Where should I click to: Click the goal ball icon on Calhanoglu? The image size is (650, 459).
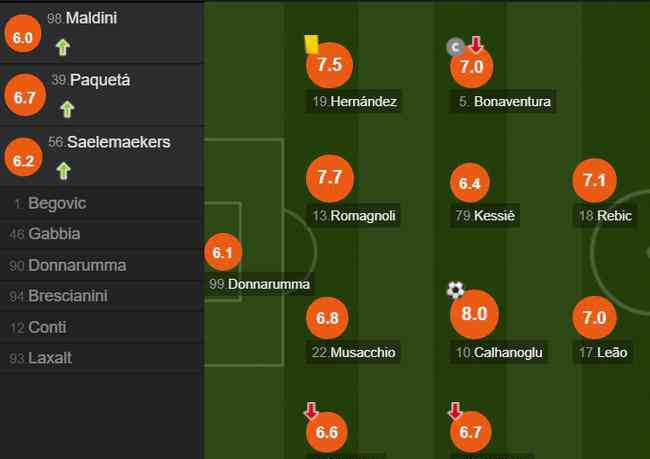coord(455,290)
